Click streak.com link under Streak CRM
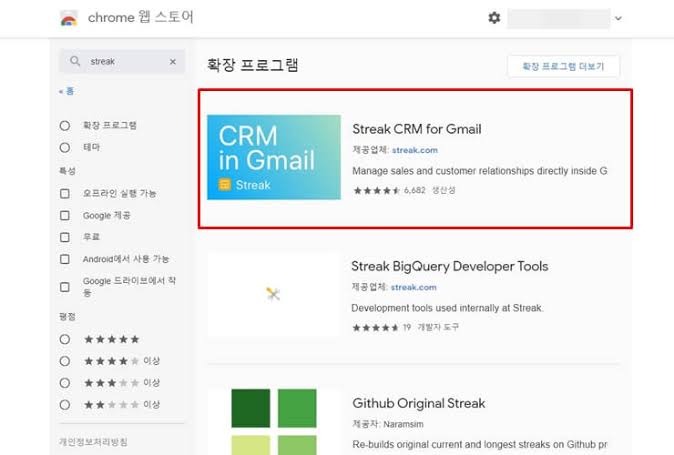The width and height of the screenshot is (674, 455). [x=415, y=150]
